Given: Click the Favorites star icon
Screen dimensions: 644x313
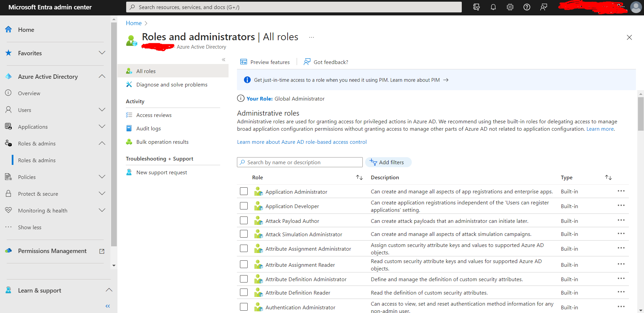Looking at the screenshot, I should coord(9,53).
